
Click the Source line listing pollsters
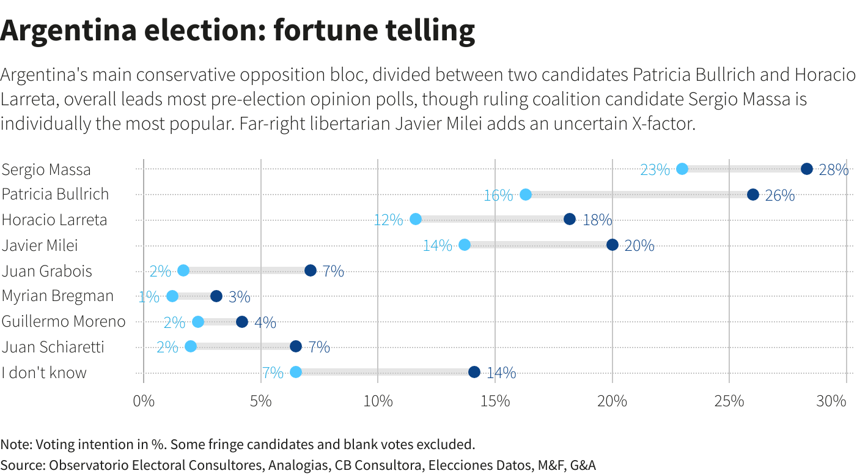coord(298,465)
